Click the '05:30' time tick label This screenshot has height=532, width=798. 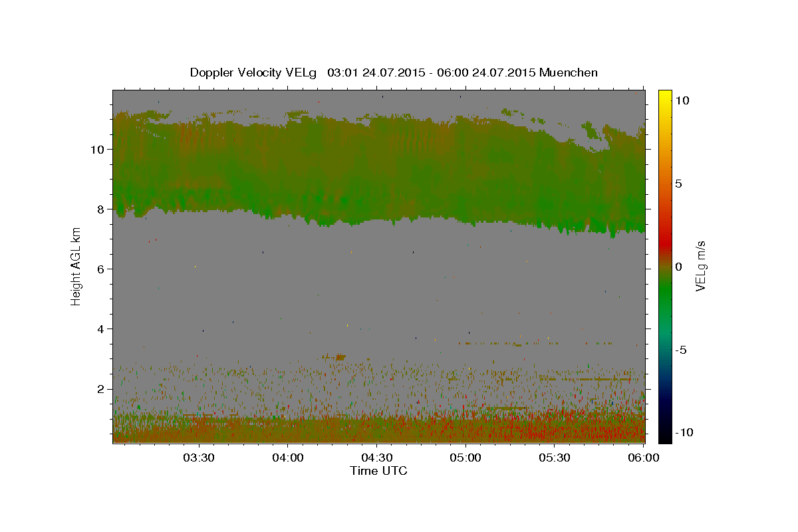coord(555,458)
